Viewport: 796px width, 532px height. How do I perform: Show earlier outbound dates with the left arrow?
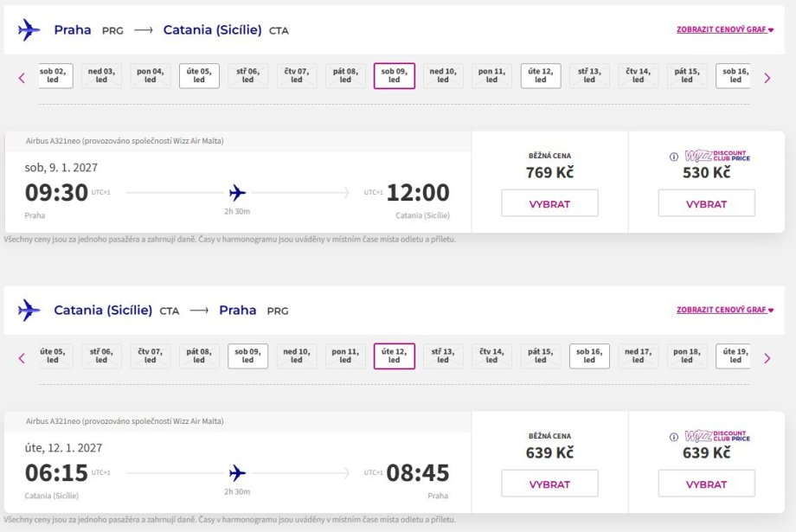[x=22, y=78]
